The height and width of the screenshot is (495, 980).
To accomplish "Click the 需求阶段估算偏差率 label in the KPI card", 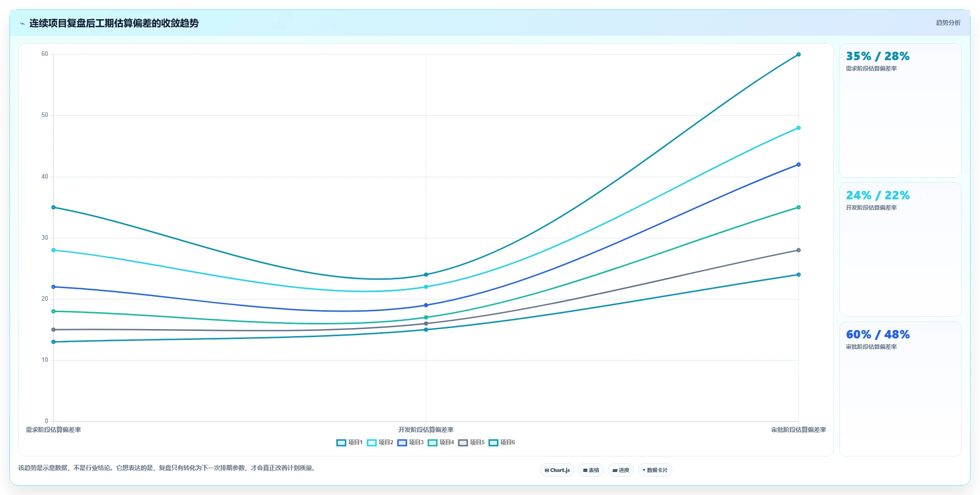I will click(871, 69).
